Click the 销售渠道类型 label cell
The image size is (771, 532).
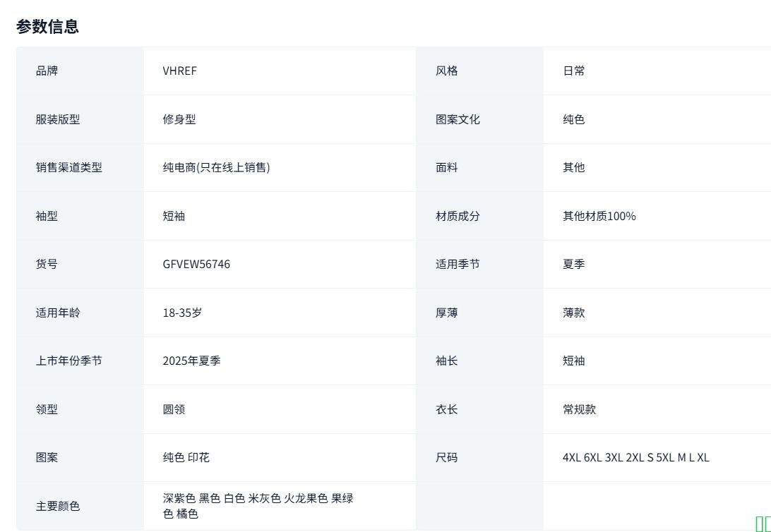pyautogui.click(x=69, y=167)
